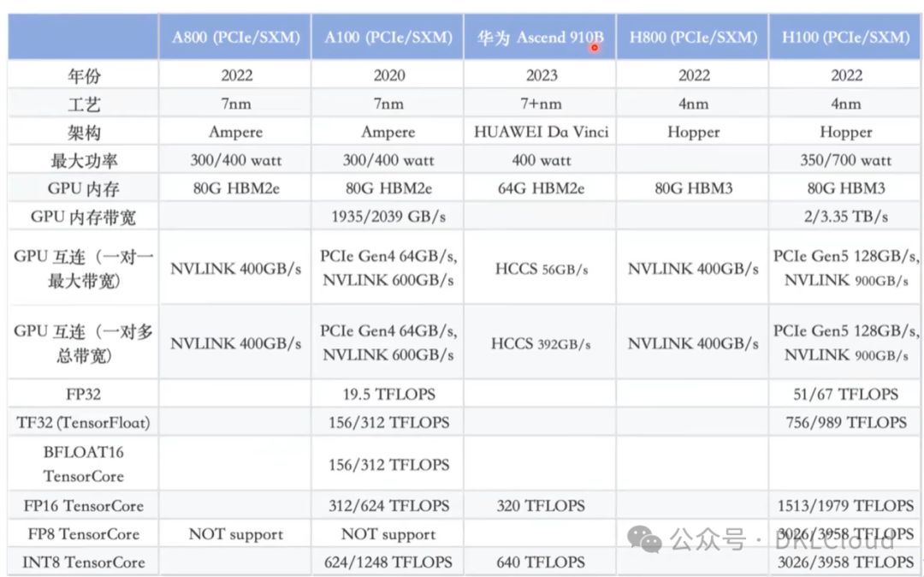Click the 350/700 watt cell
The height and width of the screenshot is (577, 924).
pyautogui.click(x=845, y=160)
